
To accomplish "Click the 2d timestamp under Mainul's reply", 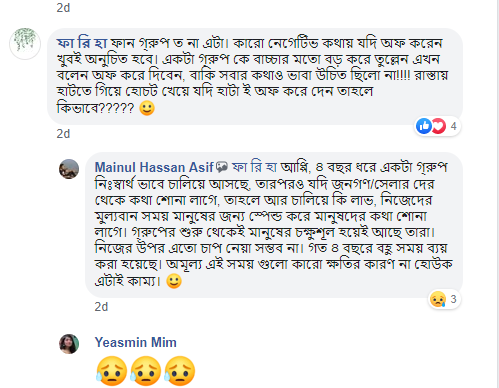I will tap(101, 307).
